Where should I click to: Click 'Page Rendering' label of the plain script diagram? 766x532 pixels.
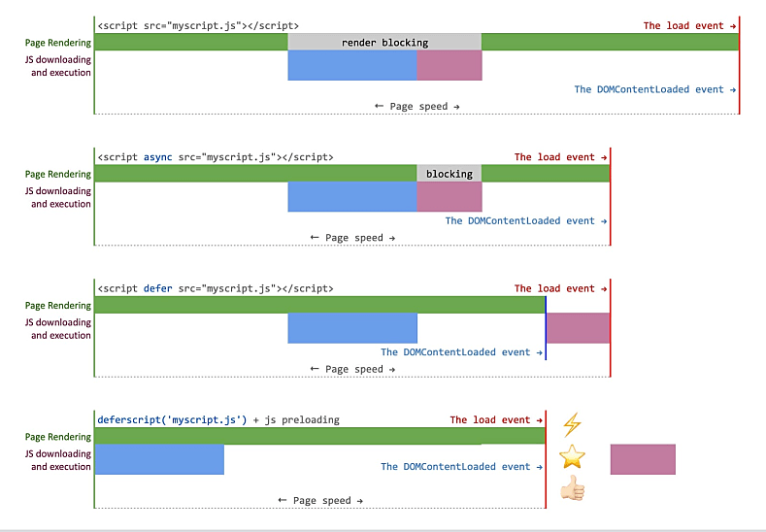click(x=57, y=43)
